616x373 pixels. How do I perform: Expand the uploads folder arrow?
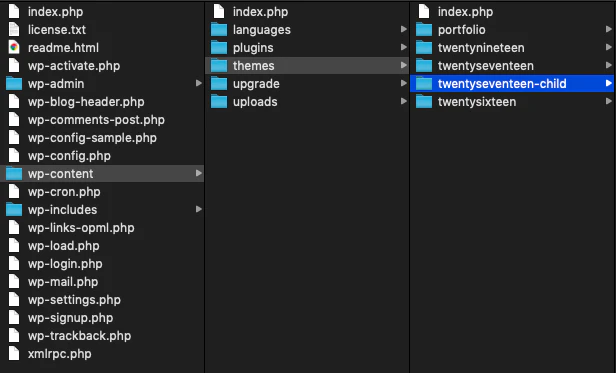click(x=403, y=101)
